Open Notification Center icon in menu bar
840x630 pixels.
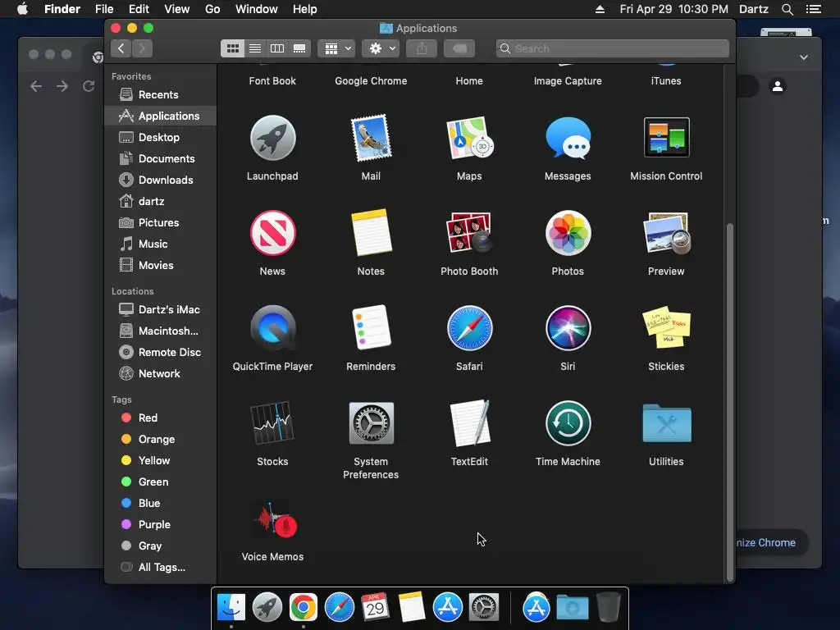click(x=814, y=9)
